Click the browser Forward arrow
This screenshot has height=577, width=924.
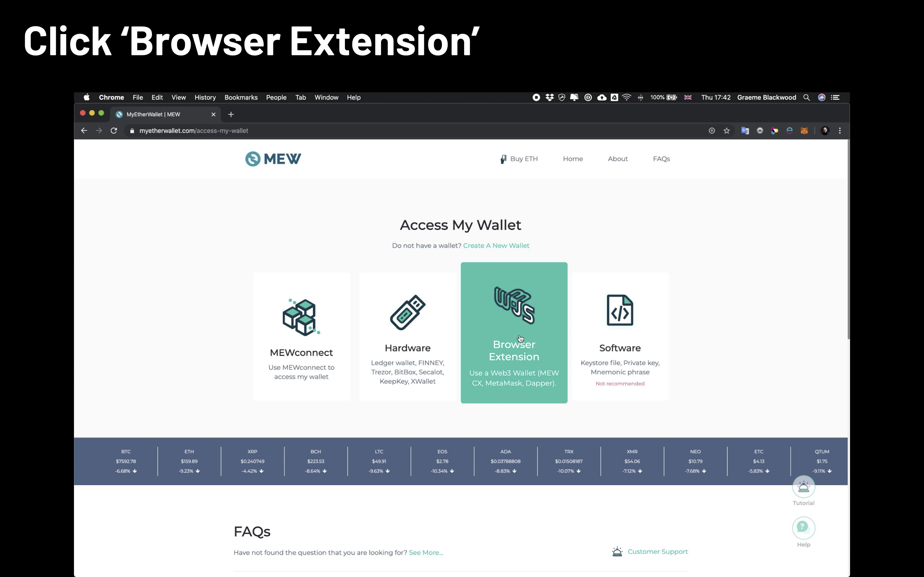click(x=99, y=131)
